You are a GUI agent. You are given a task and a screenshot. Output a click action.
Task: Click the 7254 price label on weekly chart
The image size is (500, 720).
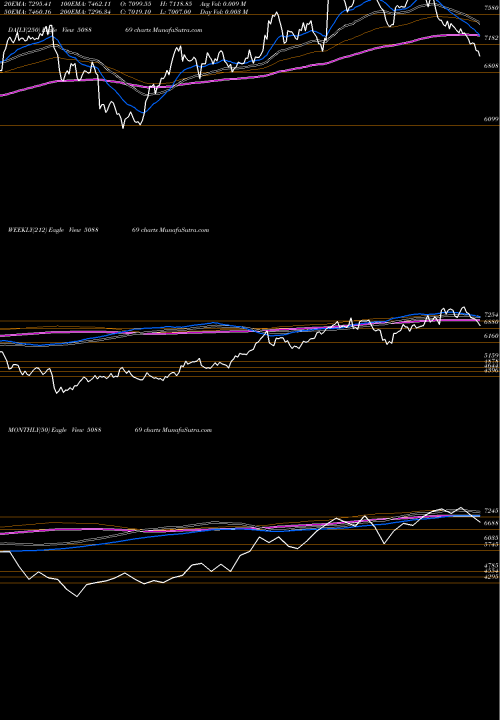[491, 315]
